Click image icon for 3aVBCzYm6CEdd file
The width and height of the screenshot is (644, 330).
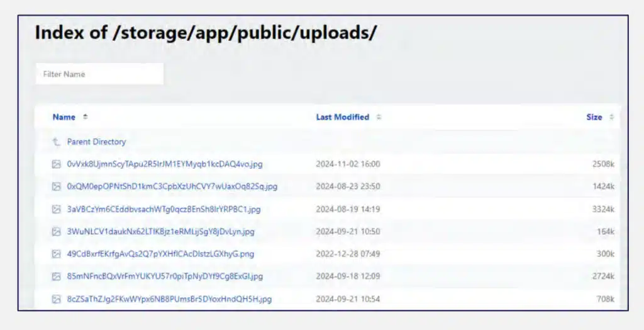pos(56,209)
